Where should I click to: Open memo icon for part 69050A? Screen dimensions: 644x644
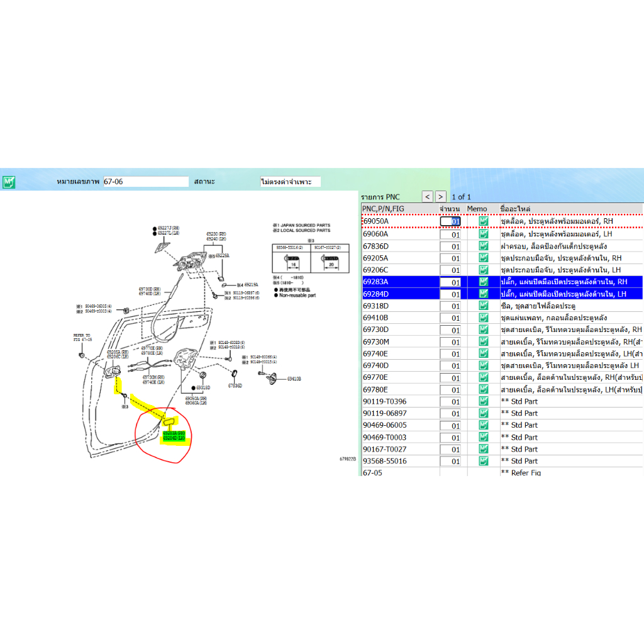483,221
